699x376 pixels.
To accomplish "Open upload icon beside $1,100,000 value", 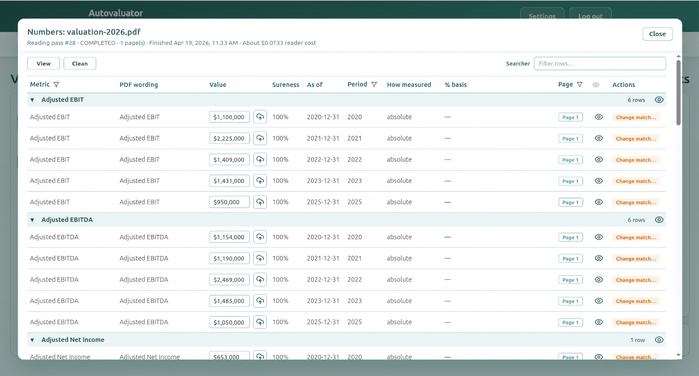I will [260, 117].
